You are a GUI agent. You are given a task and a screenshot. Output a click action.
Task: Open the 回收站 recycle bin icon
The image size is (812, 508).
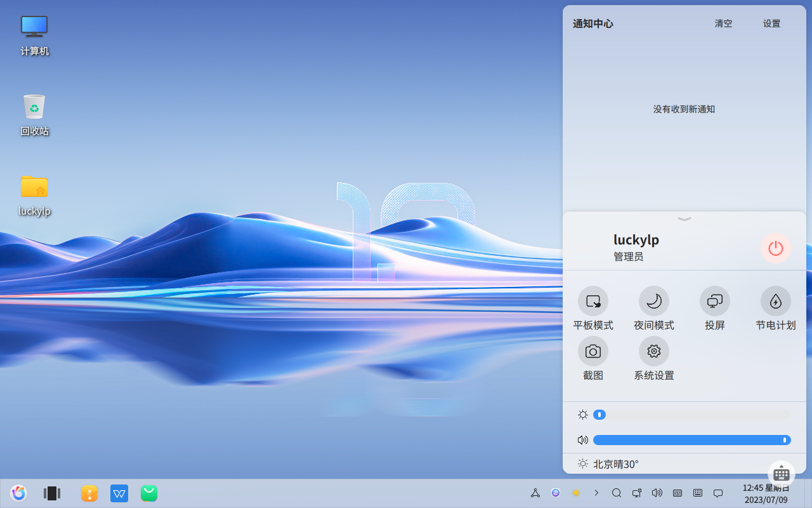(34, 115)
